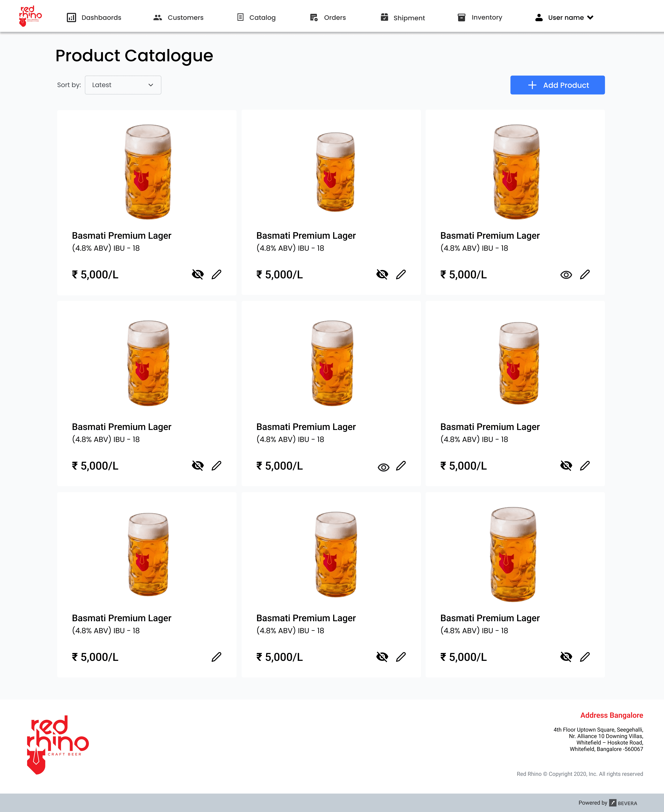
Task: Open the Customers menu item
Action: click(178, 18)
